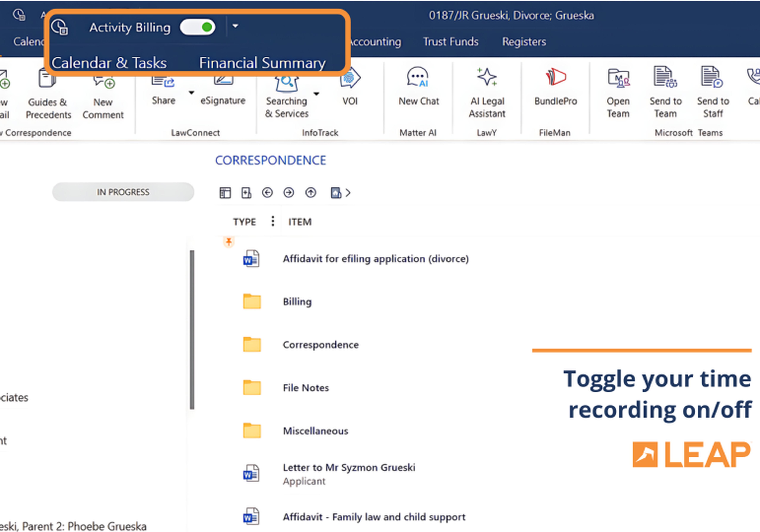Click the correspondence list vertical scrollbar
This screenshot has width=760, height=532.
[192, 330]
